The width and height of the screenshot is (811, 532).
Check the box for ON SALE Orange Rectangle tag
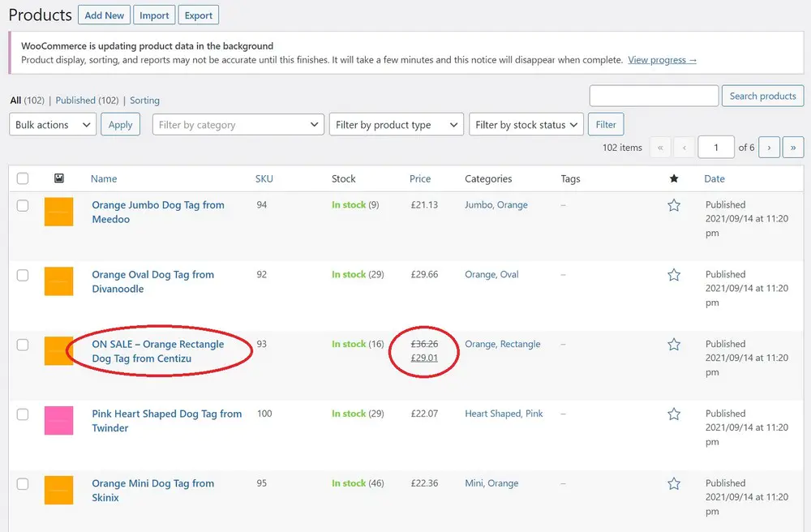tap(23, 345)
